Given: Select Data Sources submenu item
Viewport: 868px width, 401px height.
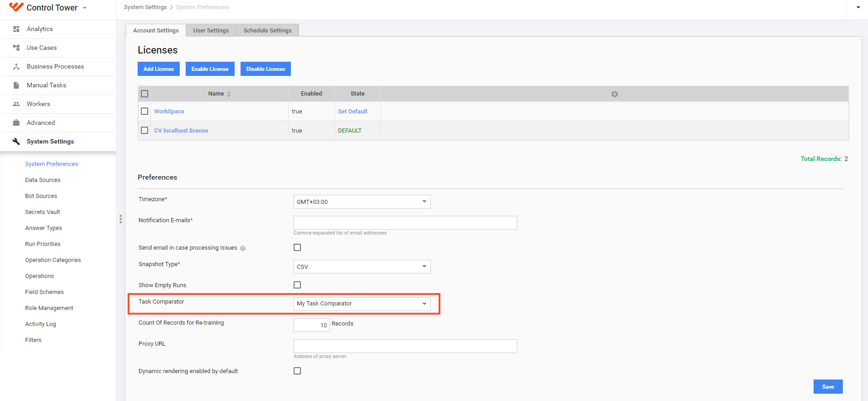Looking at the screenshot, I should tap(43, 180).
